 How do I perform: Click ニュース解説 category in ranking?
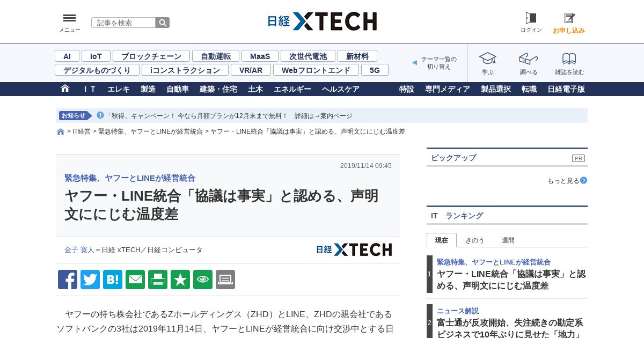[x=458, y=311]
